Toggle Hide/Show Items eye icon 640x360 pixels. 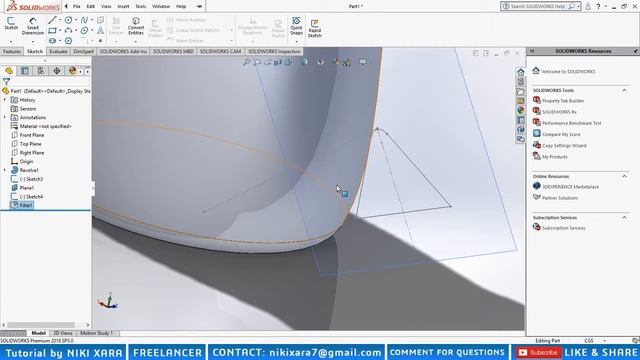[x=320, y=62]
